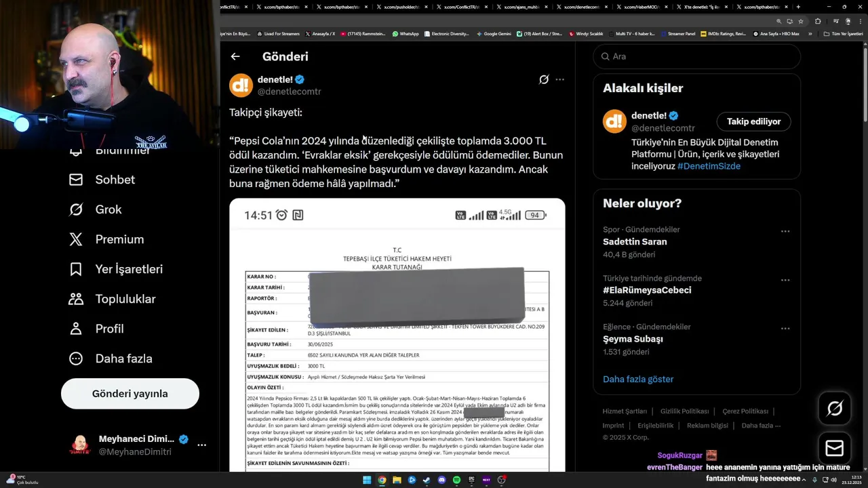Open the Hizmet Şartları footer link

(625, 411)
